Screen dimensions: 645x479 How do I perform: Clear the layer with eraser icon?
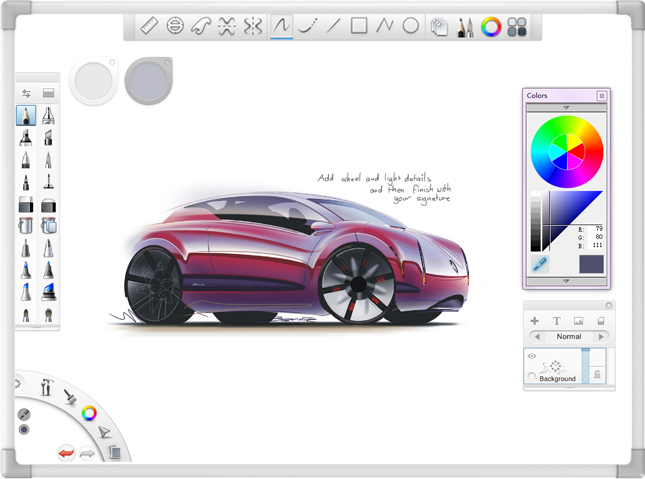click(600, 321)
